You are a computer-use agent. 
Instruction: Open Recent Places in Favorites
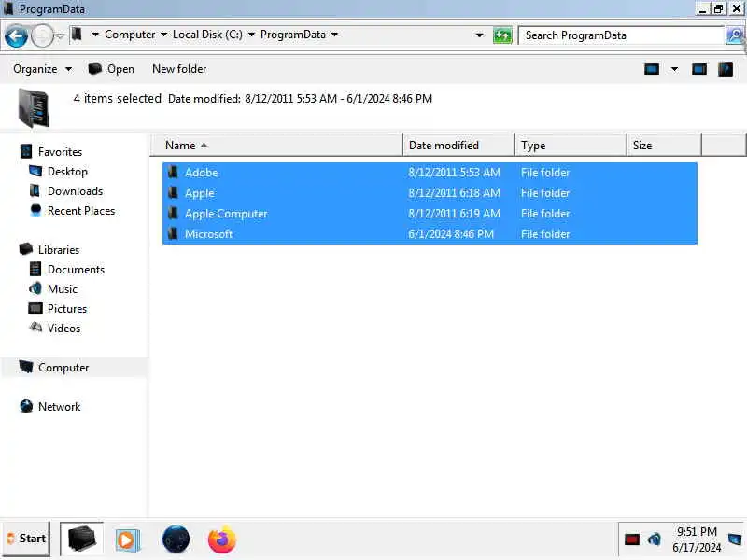[x=81, y=211]
